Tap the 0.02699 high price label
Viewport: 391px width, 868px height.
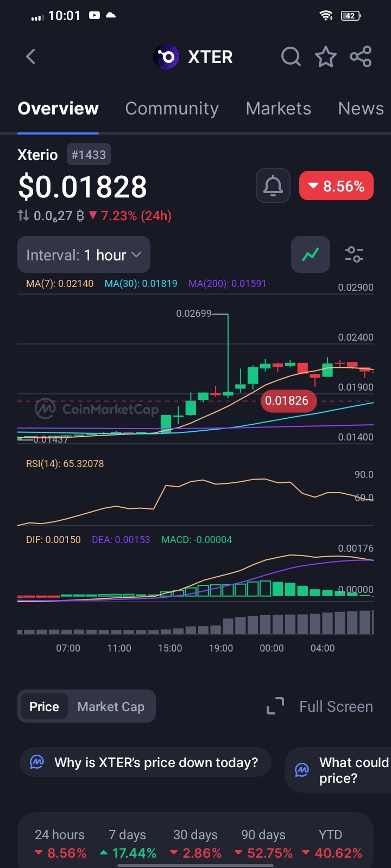point(194,313)
